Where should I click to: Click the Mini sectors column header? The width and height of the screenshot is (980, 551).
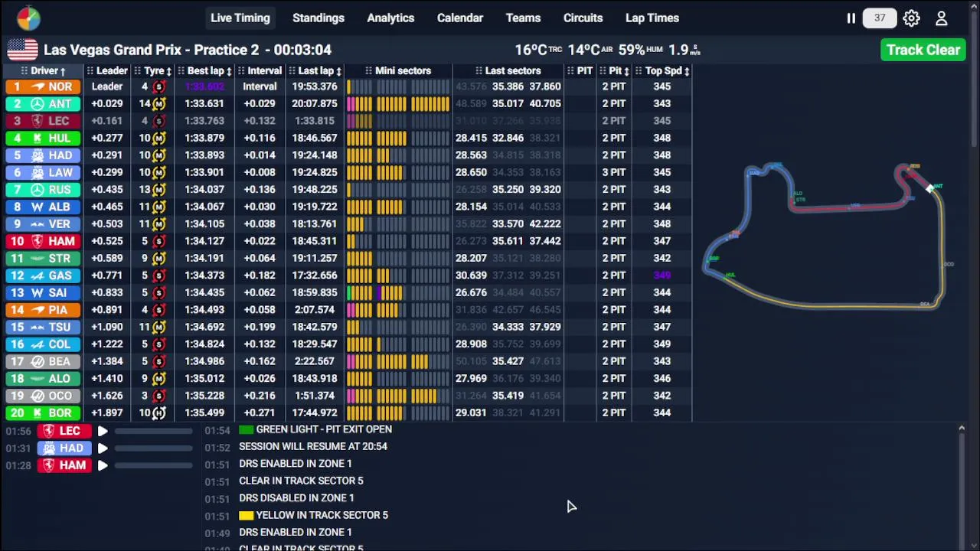[397, 70]
